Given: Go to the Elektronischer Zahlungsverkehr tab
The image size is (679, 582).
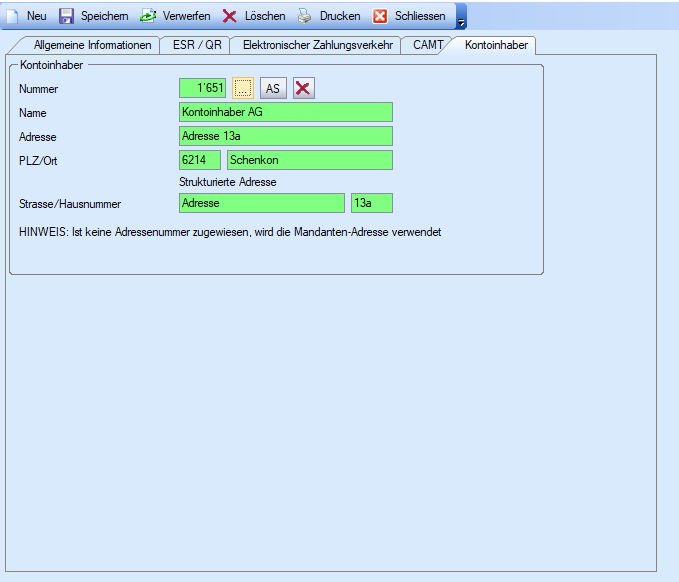Looking at the screenshot, I should (x=316, y=45).
